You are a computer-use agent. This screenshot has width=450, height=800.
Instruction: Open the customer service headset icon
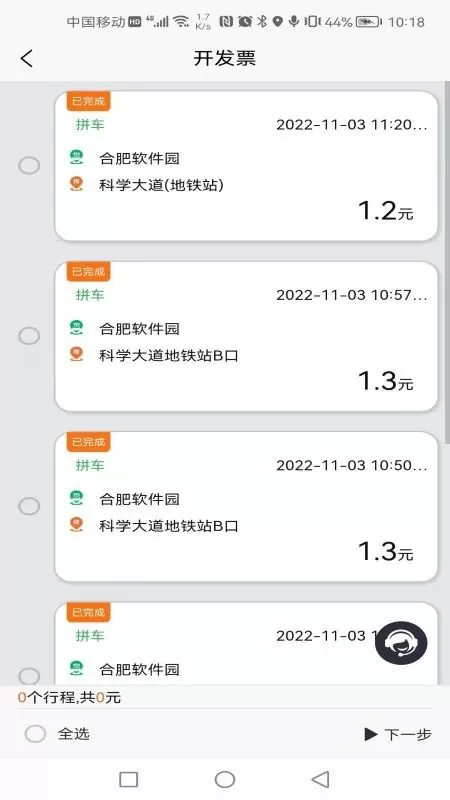pos(401,642)
